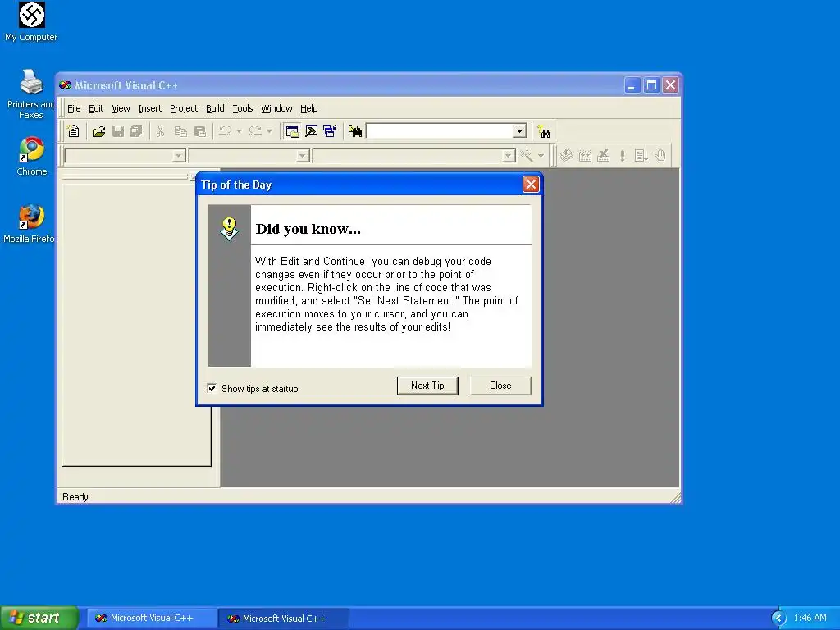The width and height of the screenshot is (840, 630).
Task: Minimize the Microsoft Visual C++ window
Action: [x=632, y=85]
